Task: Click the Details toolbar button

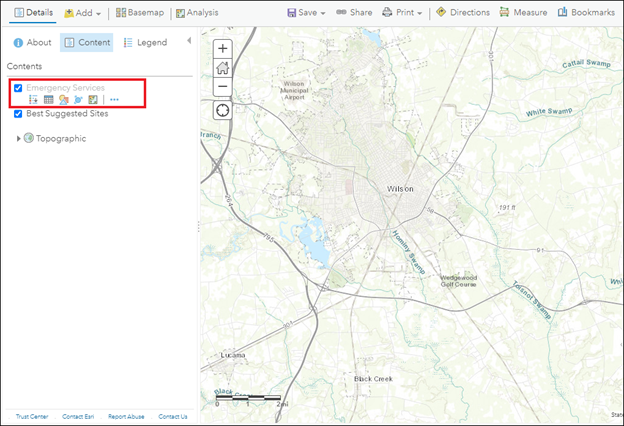Action: [33, 13]
